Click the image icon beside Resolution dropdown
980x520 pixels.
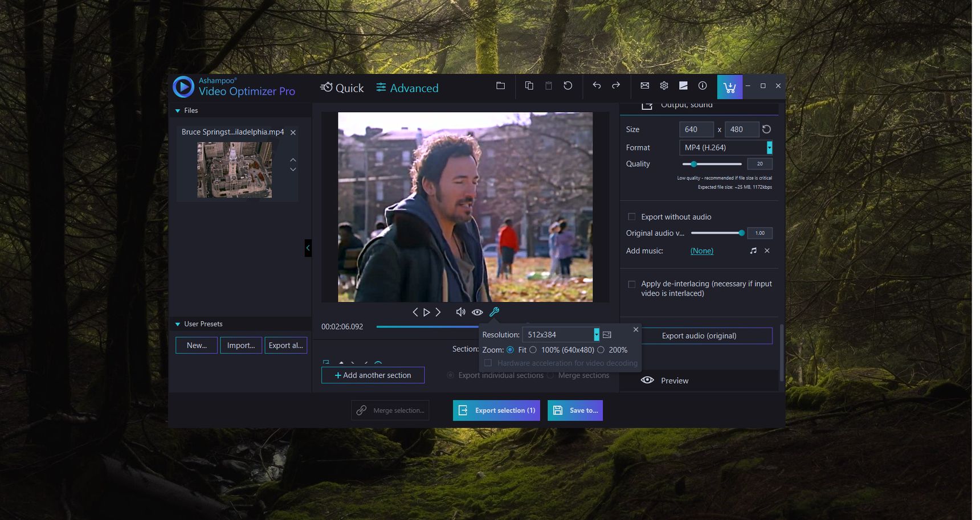point(607,334)
